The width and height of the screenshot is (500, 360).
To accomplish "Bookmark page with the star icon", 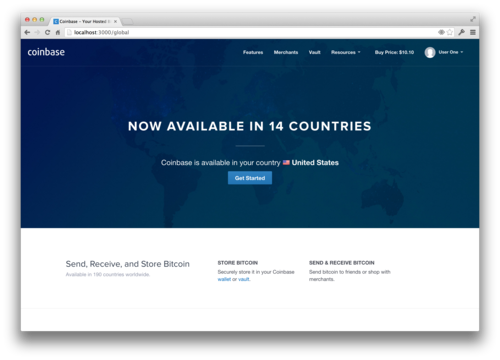I will pos(450,32).
